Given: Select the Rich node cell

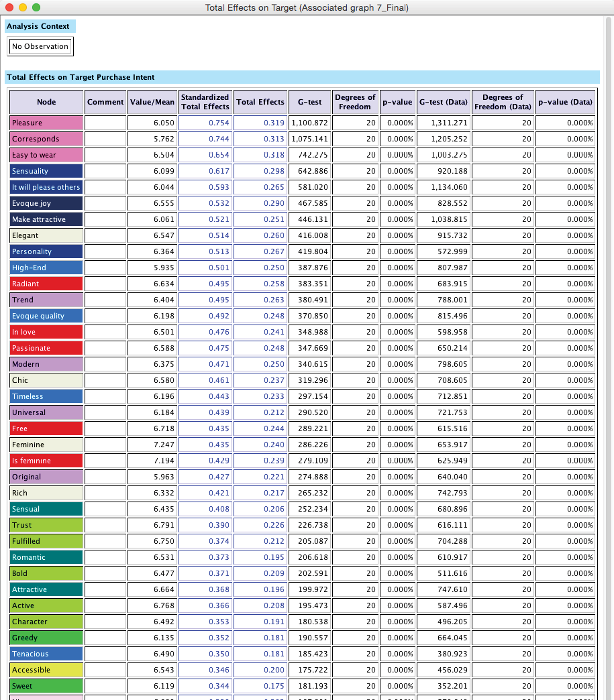Looking at the screenshot, I should pos(46,492).
